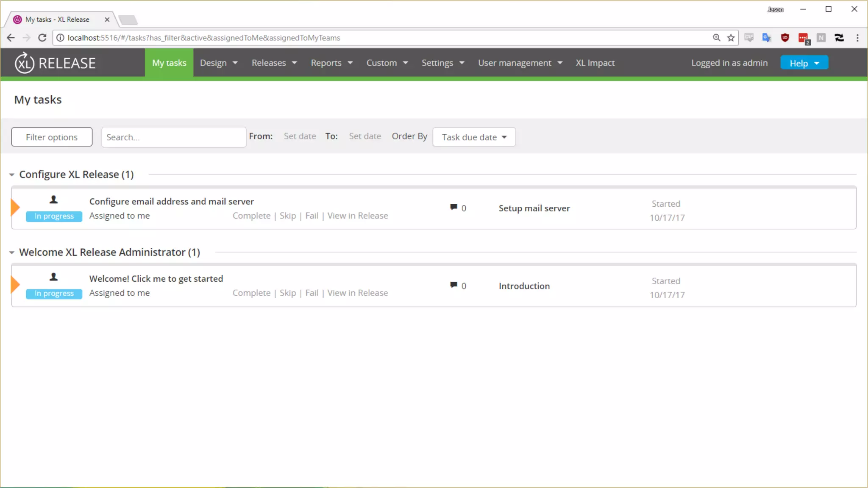Click the Search input field

pos(173,137)
